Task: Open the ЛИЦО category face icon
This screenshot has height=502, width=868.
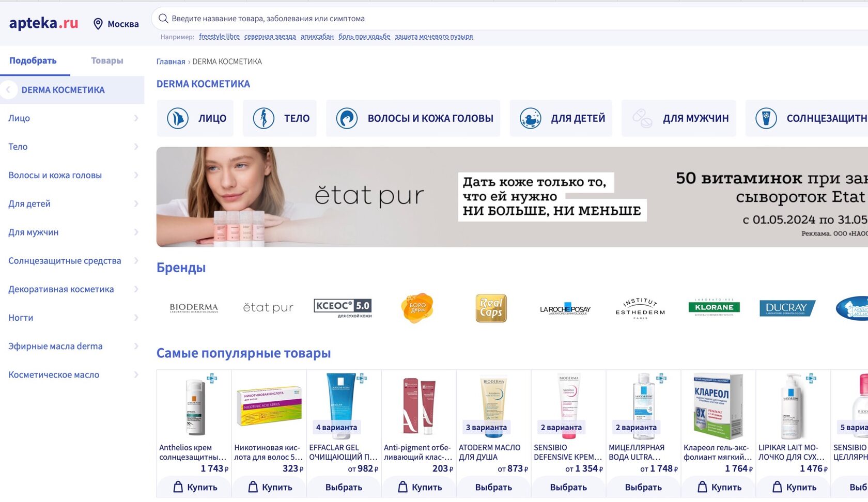Action: click(177, 118)
